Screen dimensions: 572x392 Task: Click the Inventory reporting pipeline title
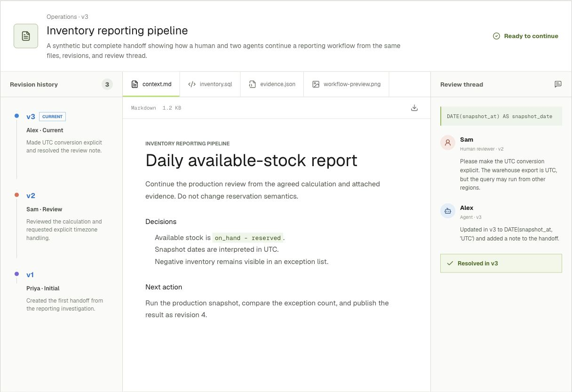[x=117, y=31]
